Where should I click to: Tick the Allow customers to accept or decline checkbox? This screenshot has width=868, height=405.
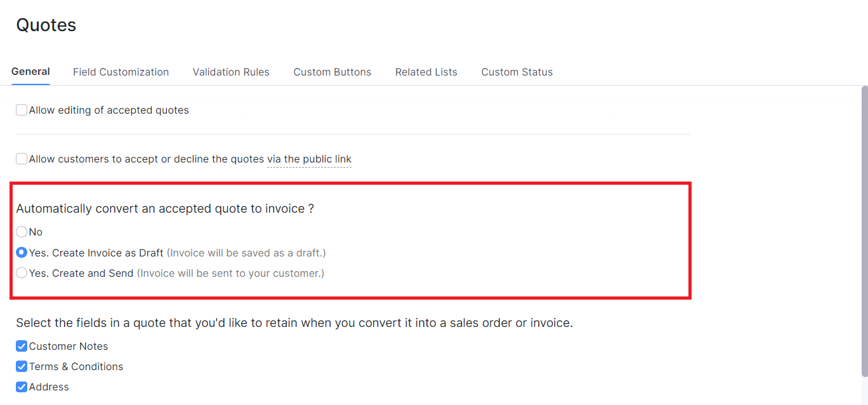[22, 159]
